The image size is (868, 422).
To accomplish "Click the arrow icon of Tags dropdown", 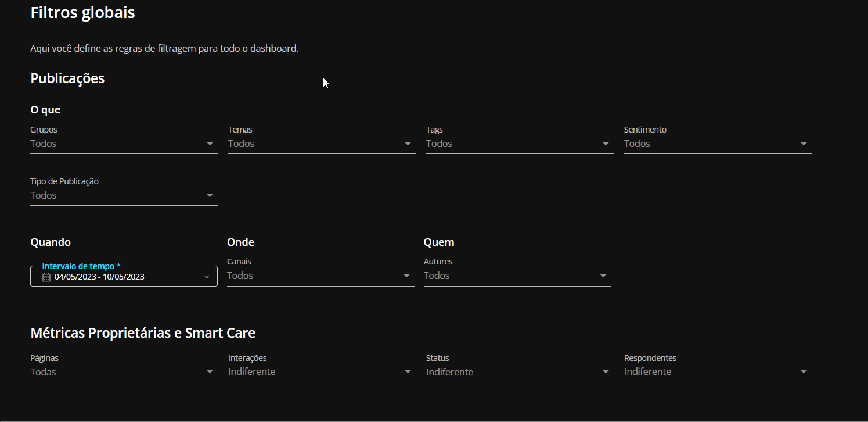I will click(x=606, y=144).
